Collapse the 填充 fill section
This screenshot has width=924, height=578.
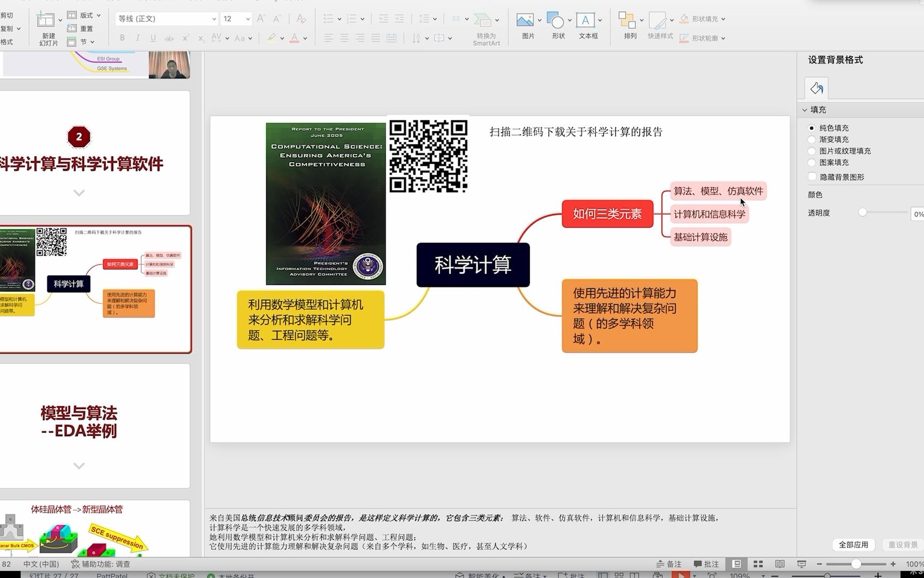[x=805, y=109]
